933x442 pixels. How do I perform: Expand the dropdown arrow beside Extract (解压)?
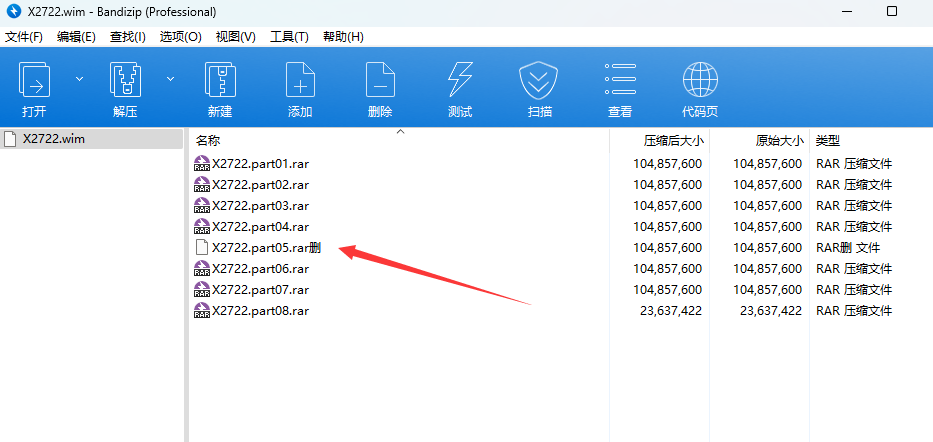pyautogui.click(x=170, y=79)
